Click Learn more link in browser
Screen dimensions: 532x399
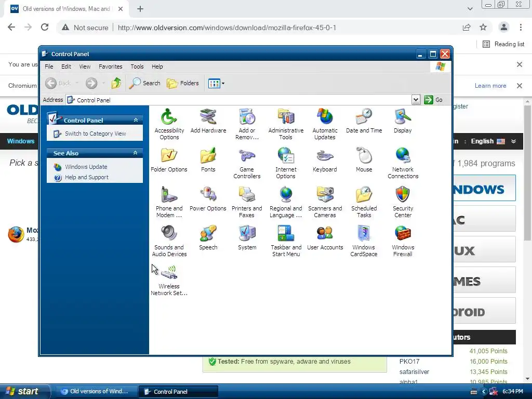point(490,86)
